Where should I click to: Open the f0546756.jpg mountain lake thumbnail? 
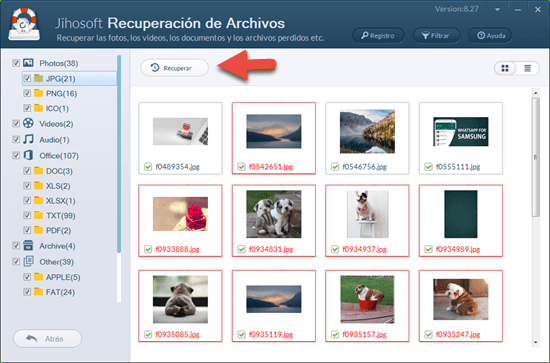pos(367,132)
